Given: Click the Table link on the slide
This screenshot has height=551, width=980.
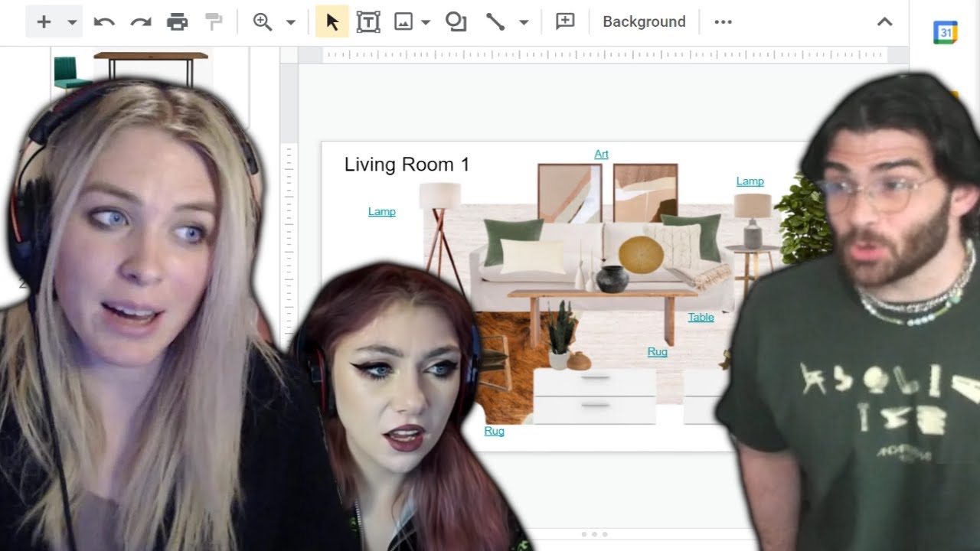Looking at the screenshot, I should [x=701, y=317].
